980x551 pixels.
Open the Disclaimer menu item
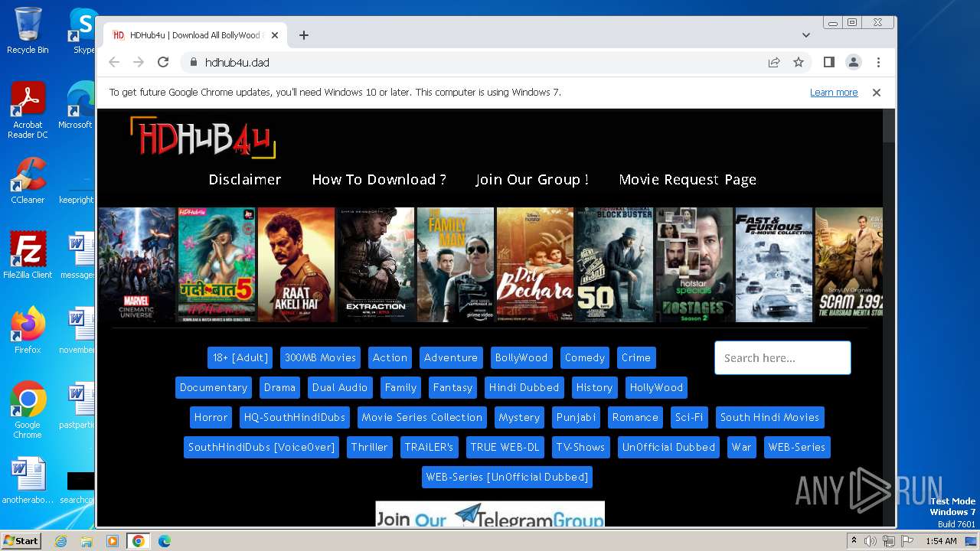(x=245, y=180)
